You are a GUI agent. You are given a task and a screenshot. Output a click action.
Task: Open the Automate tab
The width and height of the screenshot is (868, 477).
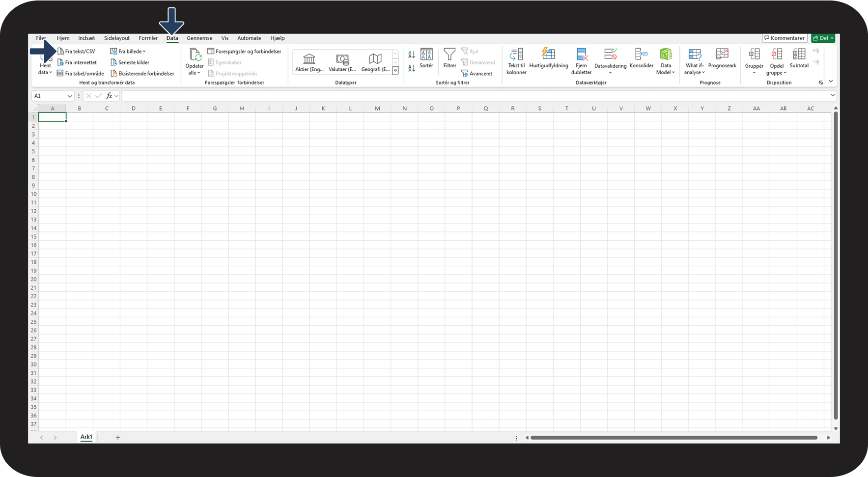point(249,38)
